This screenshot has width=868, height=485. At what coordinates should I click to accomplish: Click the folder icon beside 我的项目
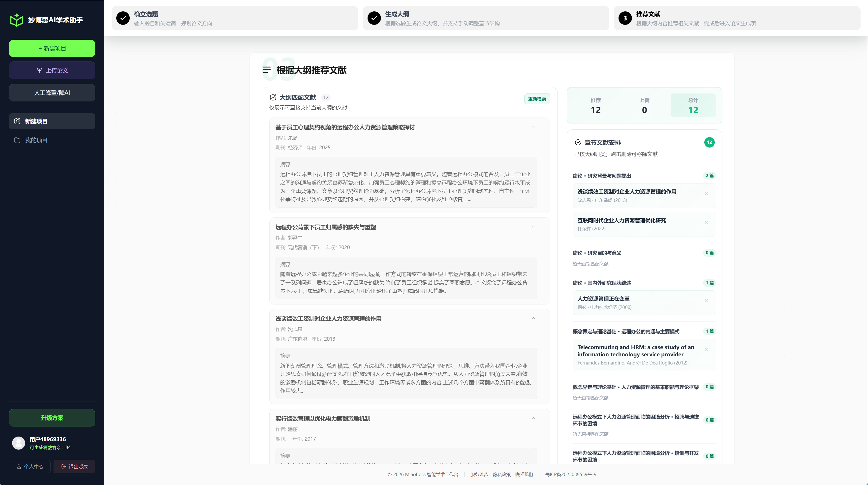tap(17, 140)
